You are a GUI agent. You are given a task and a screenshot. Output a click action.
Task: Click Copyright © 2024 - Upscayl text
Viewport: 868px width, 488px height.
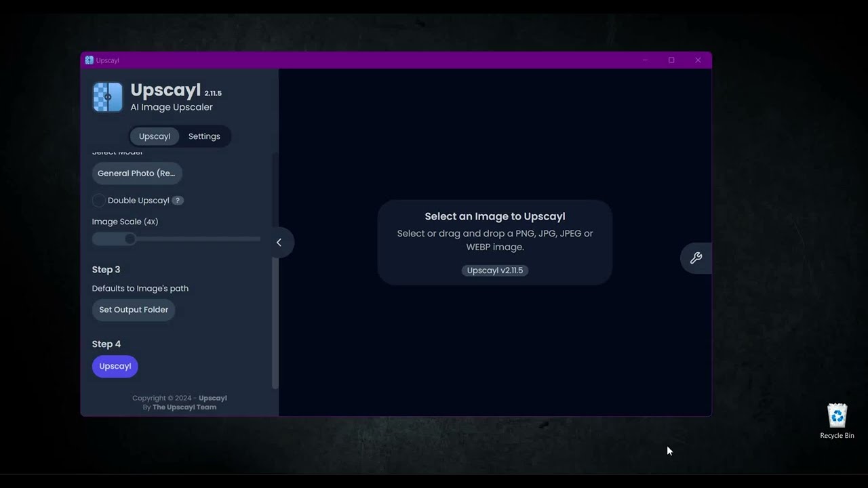tap(180, 399)
